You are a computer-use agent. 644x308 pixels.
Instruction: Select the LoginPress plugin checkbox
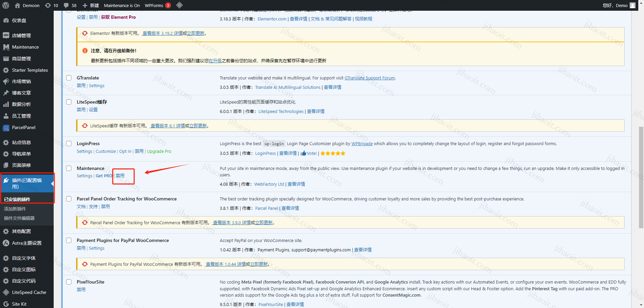pyautogui.click(x=69, y=143)
